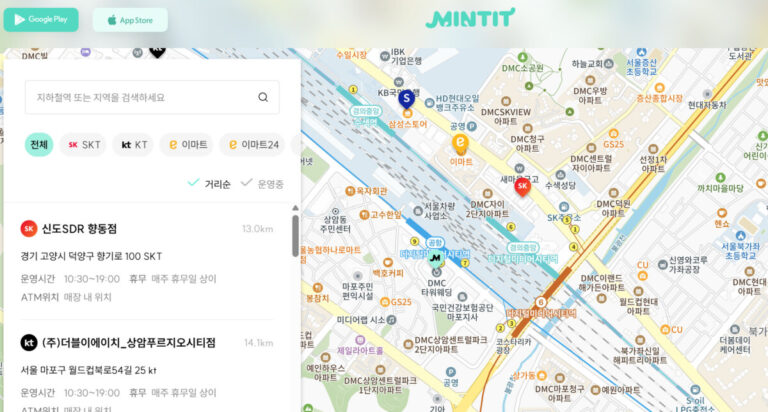Screen dimensions: 768x412
Task: Click the yellow 이마트 map marker
Action: coord(460,144)
